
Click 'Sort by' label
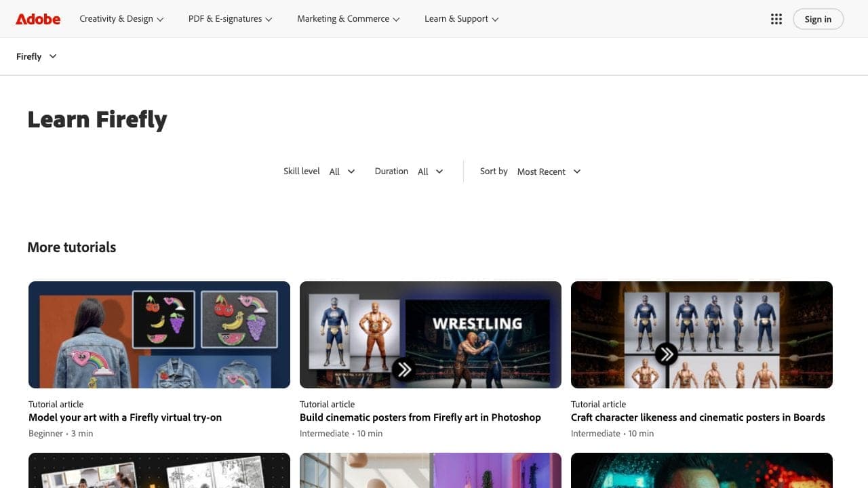494,171
